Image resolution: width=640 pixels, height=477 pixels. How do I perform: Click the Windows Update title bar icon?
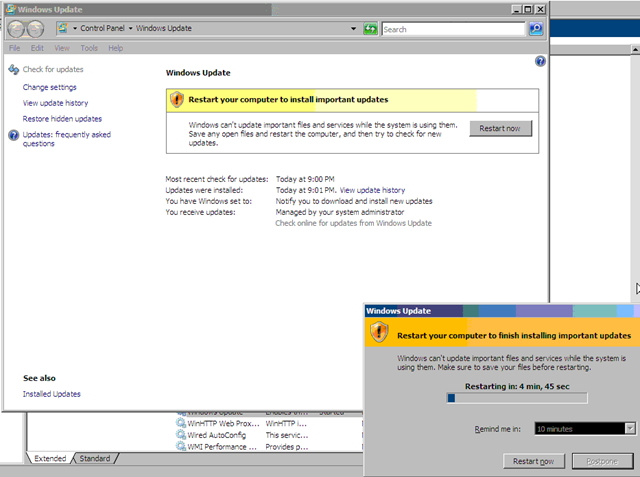11,9
